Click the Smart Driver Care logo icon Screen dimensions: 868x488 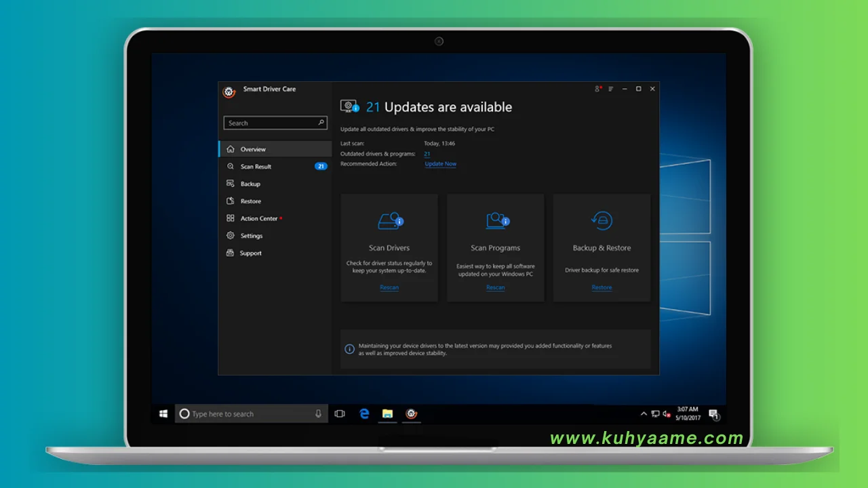coord(229,92)
